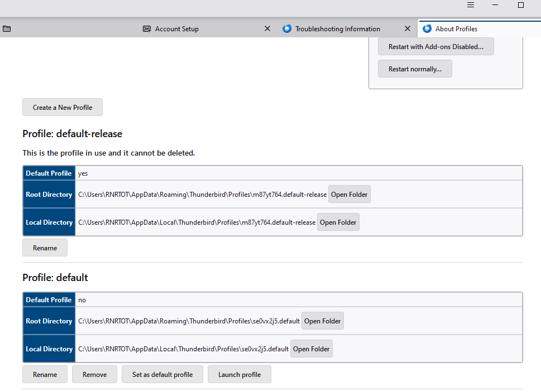Viewport: 541px width, 392px height.
Task: Click the Local se0vx2j5.default path text
Action: pos(183,349)
